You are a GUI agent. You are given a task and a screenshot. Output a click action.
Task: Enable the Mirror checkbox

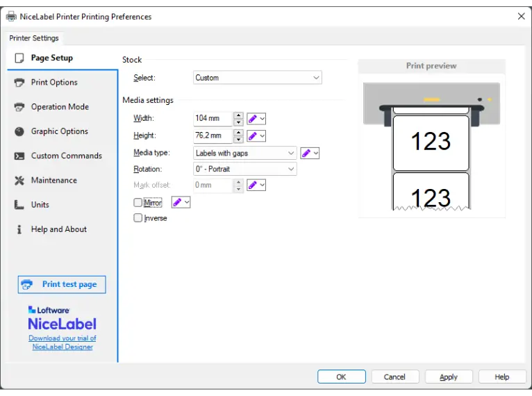point(138,203)
